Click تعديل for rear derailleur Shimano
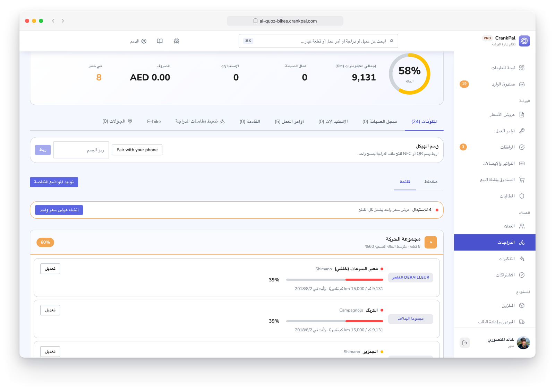The width and height of the screenshot is (555, 392). [50, 269]
